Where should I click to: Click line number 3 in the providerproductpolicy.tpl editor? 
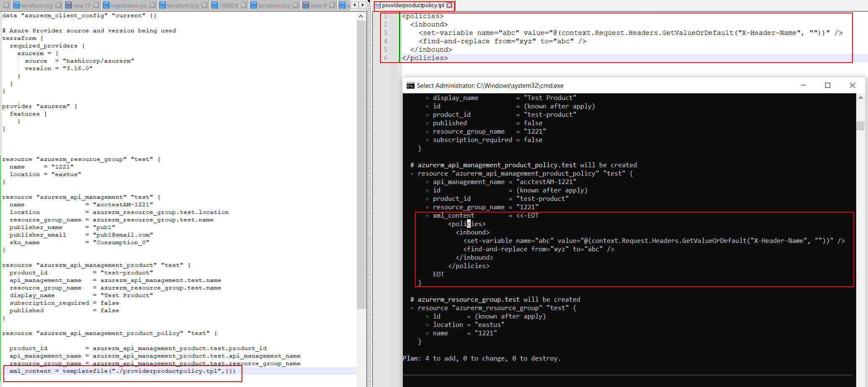385,32
